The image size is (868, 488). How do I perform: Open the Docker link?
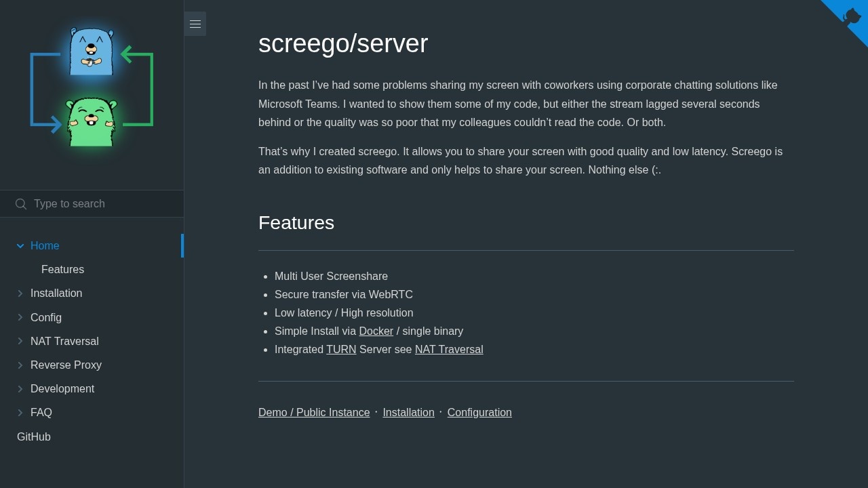[376, 331]
